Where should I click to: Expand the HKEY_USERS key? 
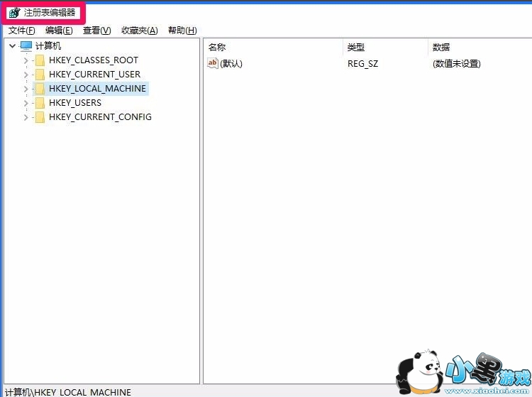tap(26, 103)
